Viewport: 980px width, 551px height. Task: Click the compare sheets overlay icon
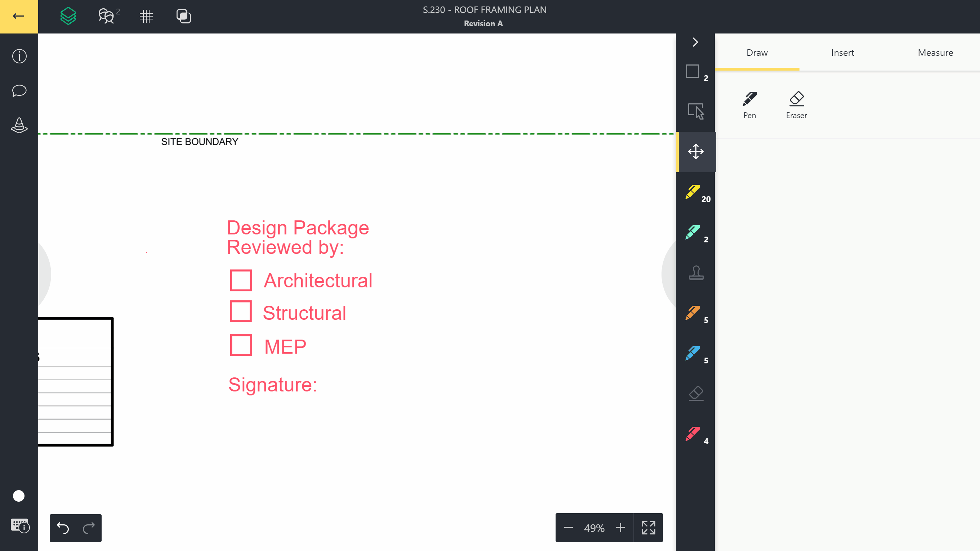pyautogui.click(x=183, y=16)
